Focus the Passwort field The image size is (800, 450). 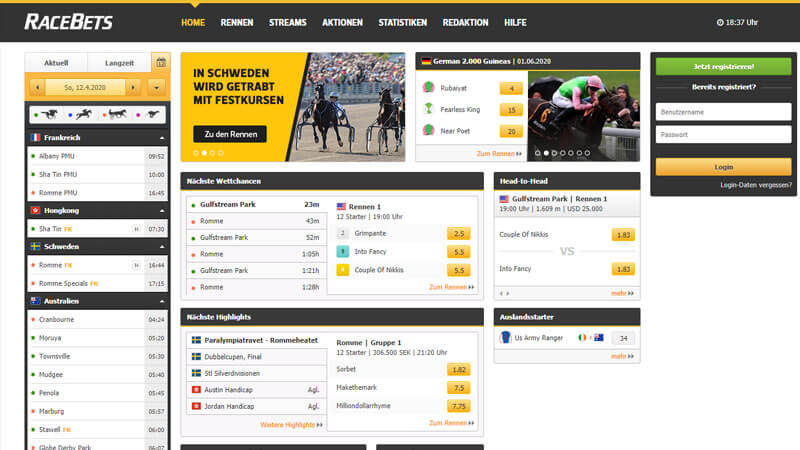(x=723, y=135)
